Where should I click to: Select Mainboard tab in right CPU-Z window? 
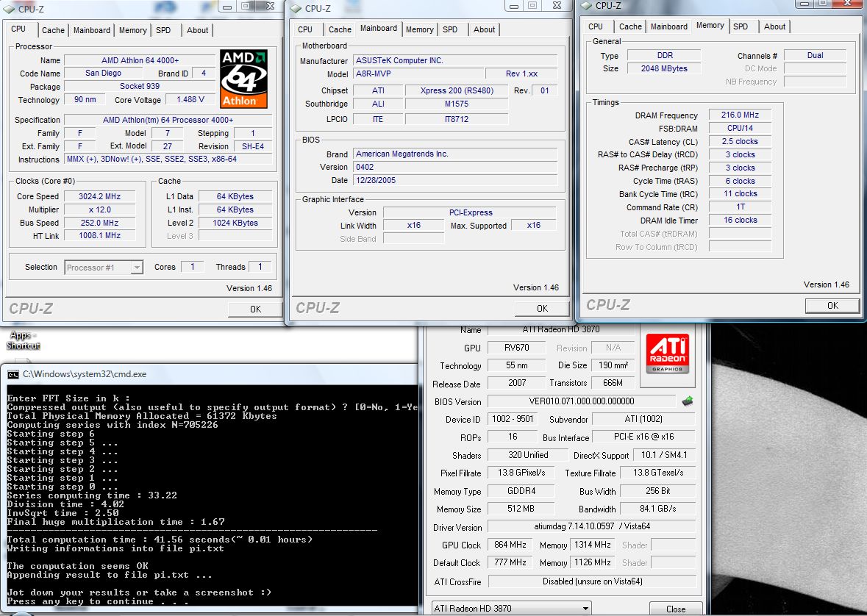tap(669, 26)
